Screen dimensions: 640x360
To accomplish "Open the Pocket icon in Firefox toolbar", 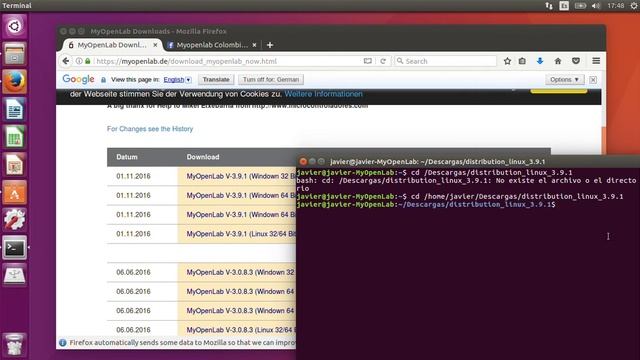I will coord(576,61).
